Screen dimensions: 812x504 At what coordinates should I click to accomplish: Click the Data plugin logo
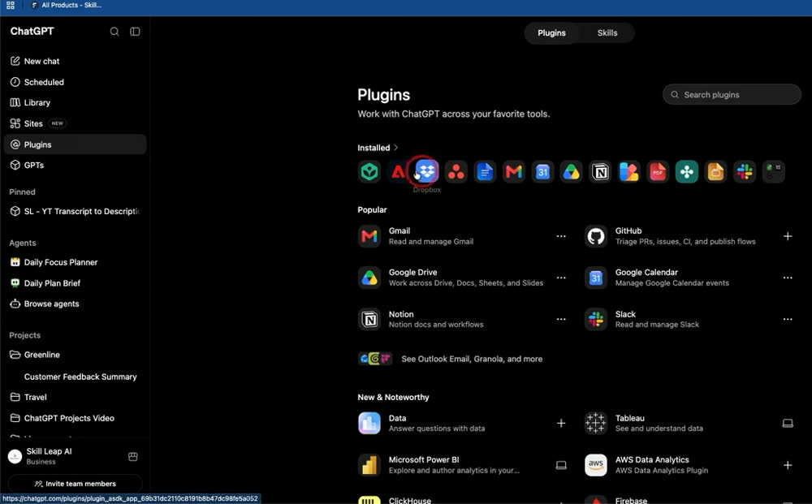369,424
